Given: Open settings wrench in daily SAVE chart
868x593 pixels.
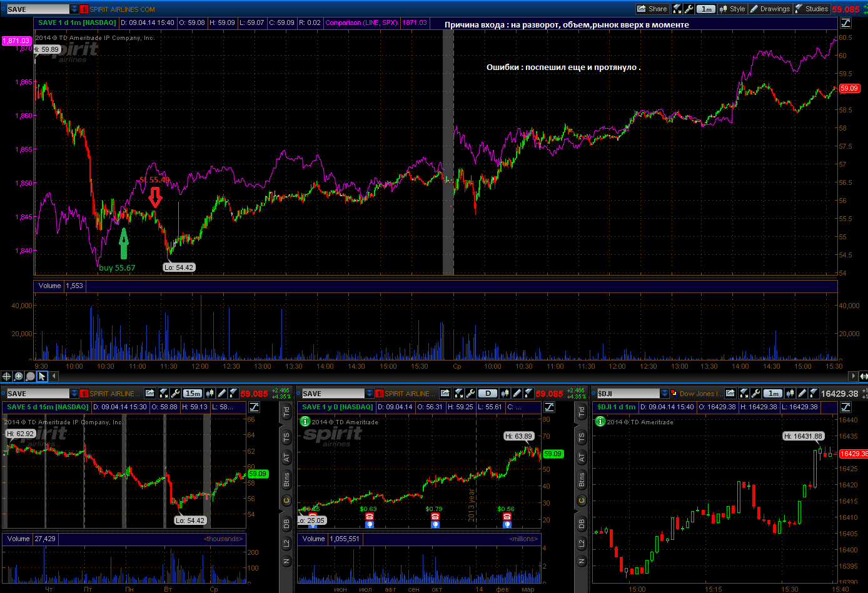Looking at the screenshot, I should pyautogui.click(x=470, y=393).
